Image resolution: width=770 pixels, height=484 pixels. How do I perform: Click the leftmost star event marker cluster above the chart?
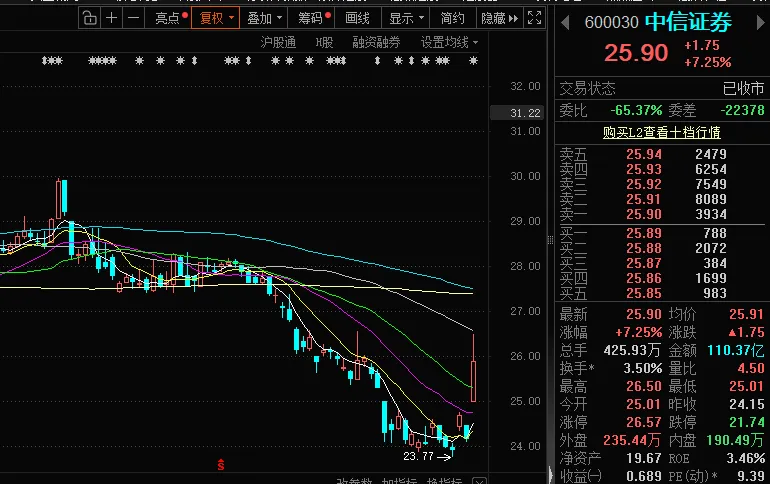[x=52, y=61]
